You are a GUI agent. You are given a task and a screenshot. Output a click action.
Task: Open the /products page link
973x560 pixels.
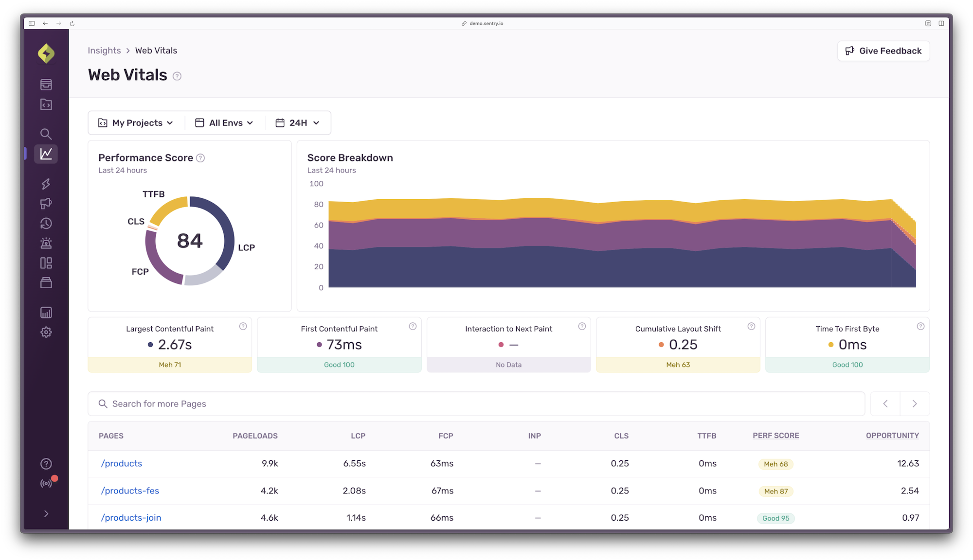pos(121,463)
